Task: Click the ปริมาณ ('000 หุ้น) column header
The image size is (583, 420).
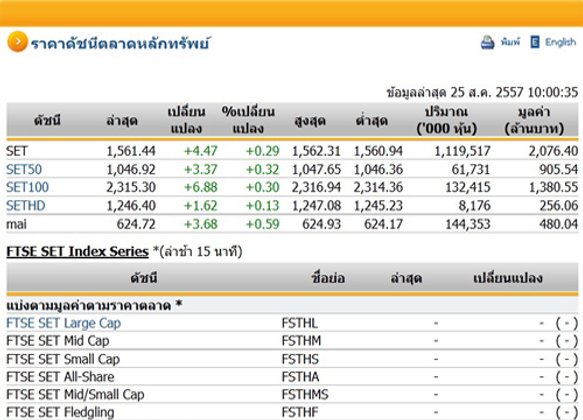Action: pyautogui.click(x=447, y=120)
